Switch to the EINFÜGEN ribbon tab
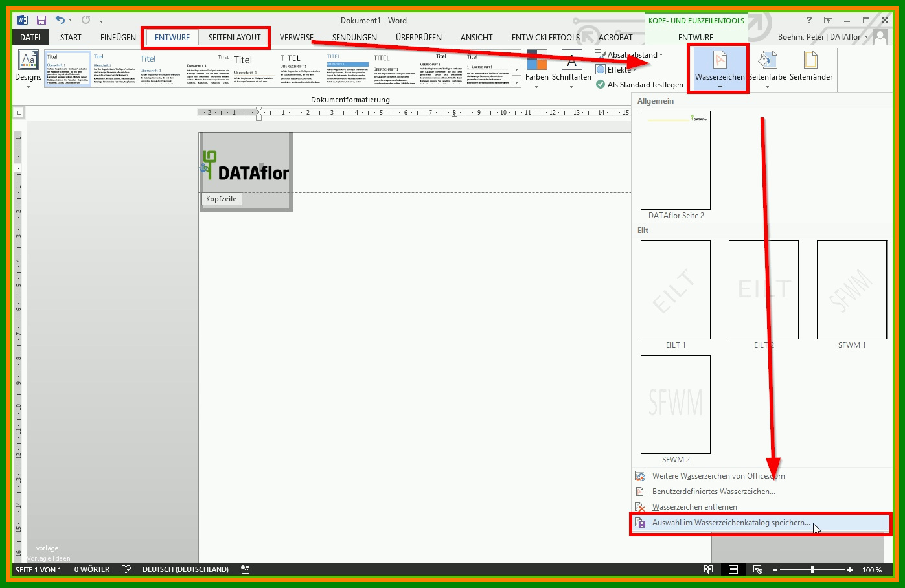The height and width of the screenshot is (588, 905). tap(118, 37)
